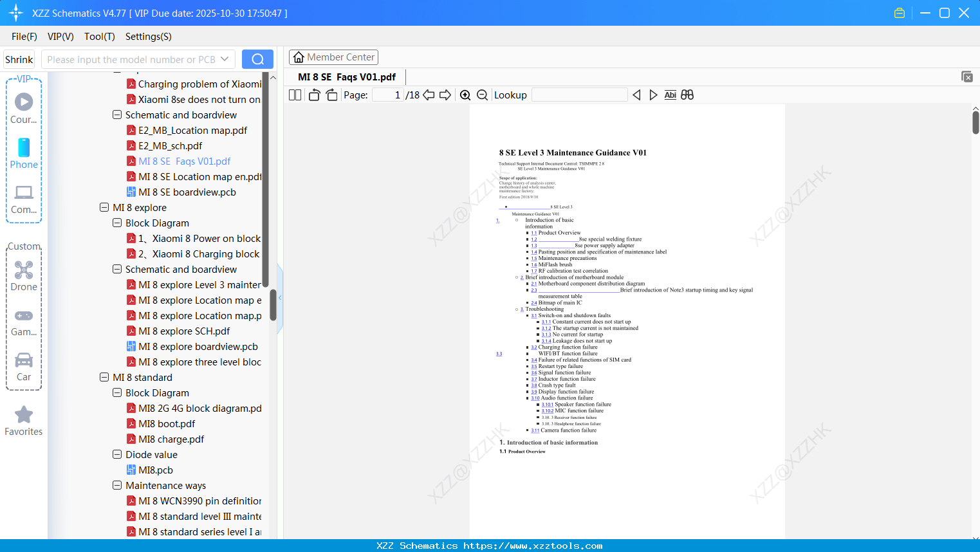Select the Computer category icon

[24, 199]
